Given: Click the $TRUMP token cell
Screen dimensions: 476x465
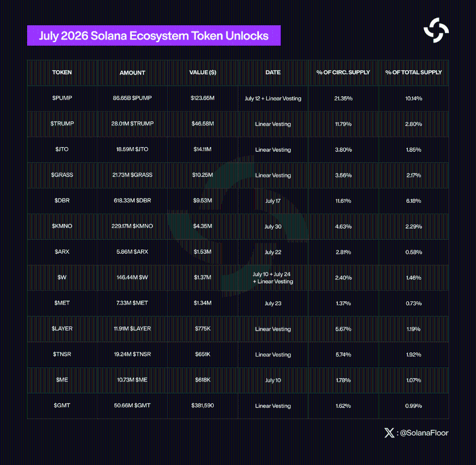Looking at the screenshot, I should [x=62, y=124].
